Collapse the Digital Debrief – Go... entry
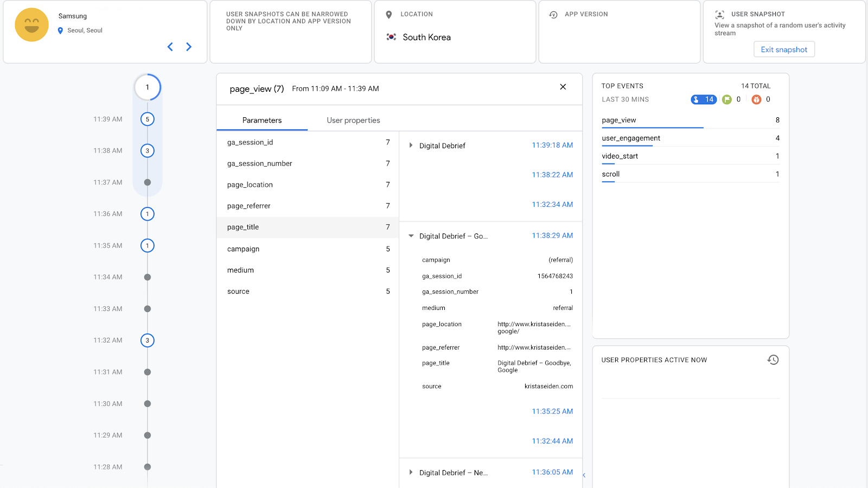This screenshot has width=868, height=488. click(x=411, y=236)
